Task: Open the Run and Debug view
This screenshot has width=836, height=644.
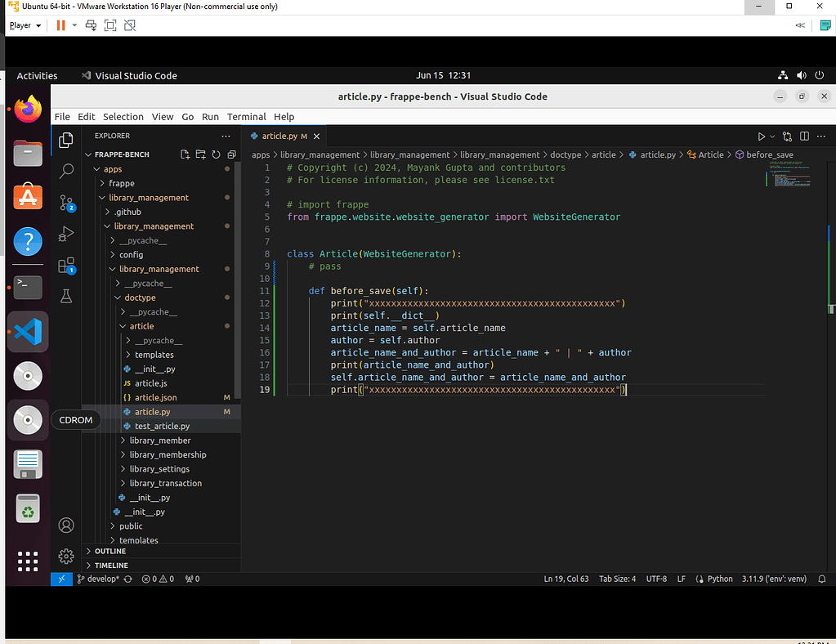Action: (x=66, y=234)
